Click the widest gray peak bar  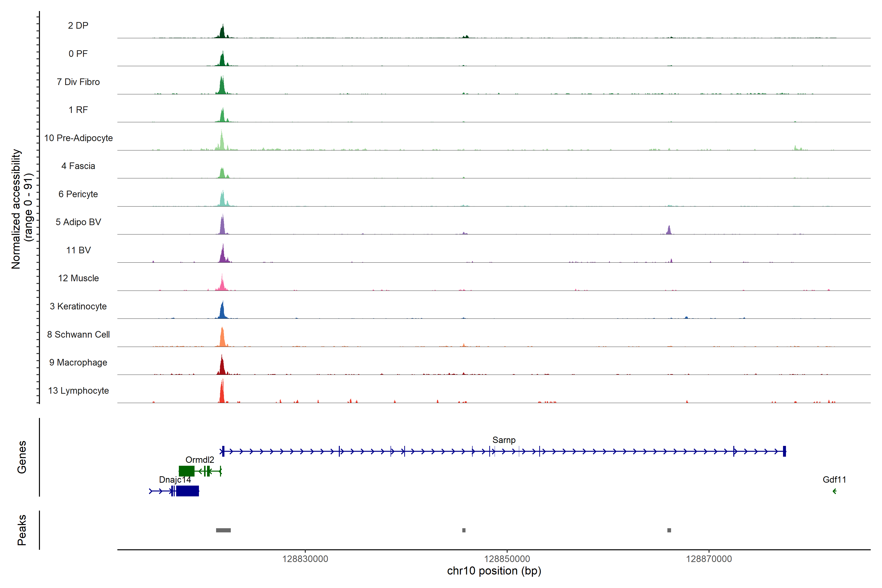(x=223, y=530)
